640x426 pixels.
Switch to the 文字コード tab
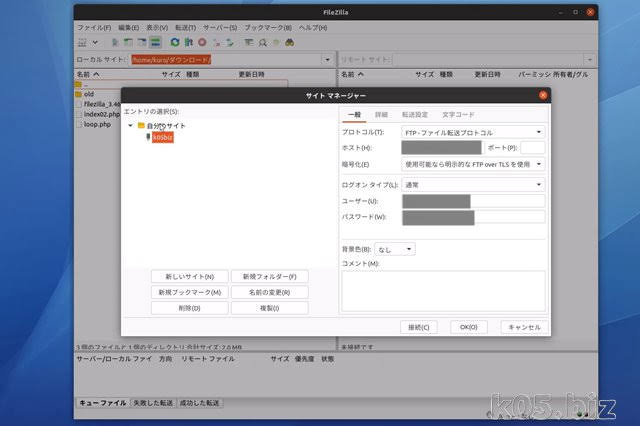click(x=458, y=115)
